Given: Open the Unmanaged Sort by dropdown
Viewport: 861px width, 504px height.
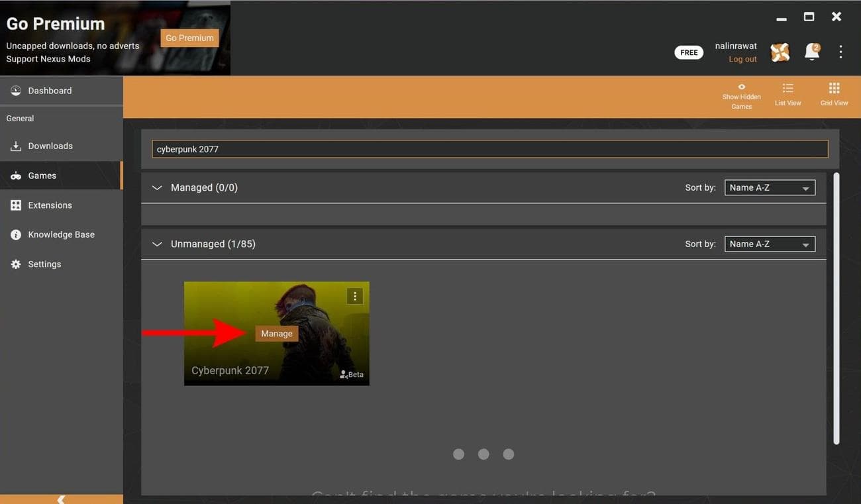Looking at the screenshot, I should click(769, 244).
